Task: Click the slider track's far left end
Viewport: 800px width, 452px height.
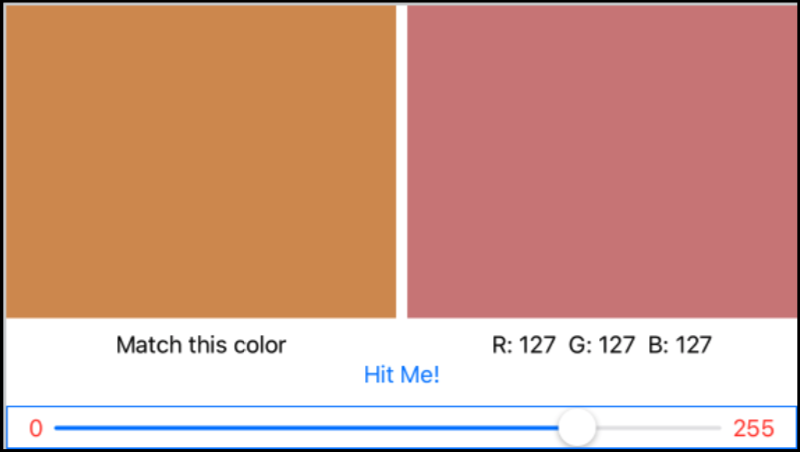Action: [x=58, y=428]
